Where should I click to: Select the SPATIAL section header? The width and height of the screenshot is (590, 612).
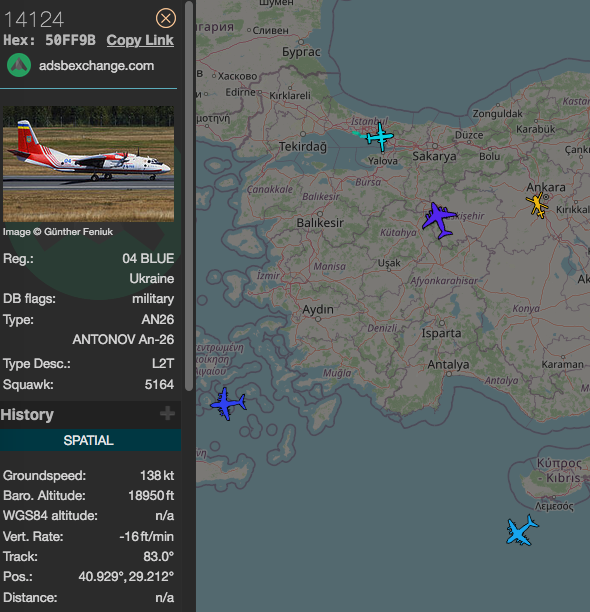[89, 440]
